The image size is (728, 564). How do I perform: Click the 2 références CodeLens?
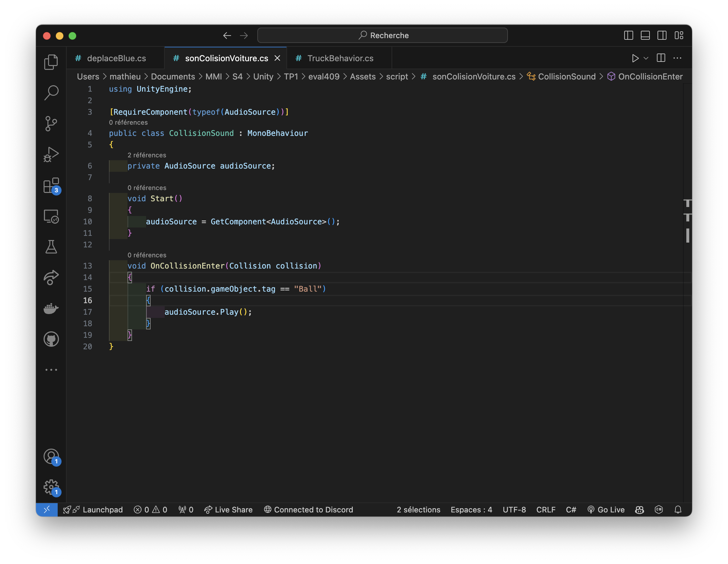147,155
